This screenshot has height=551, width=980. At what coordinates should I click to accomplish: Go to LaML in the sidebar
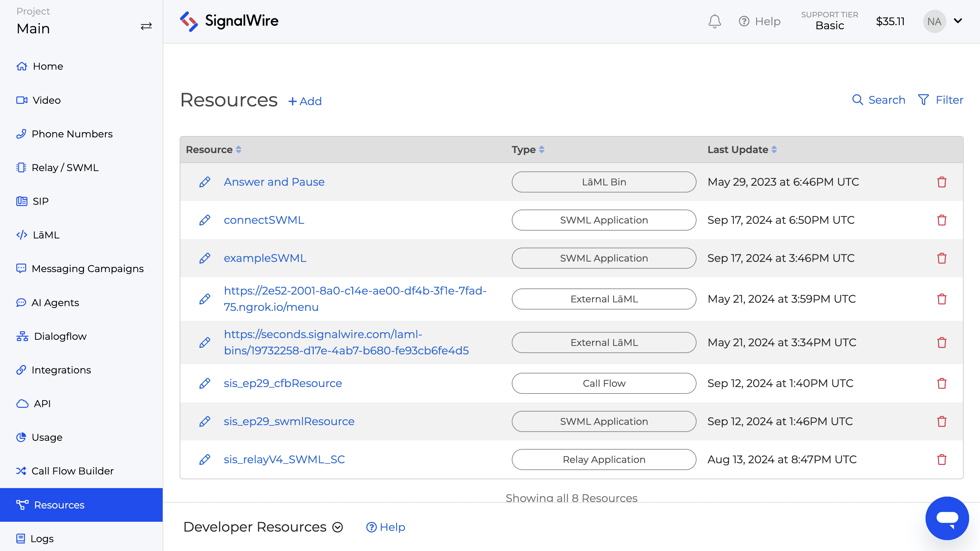[x=38, y=235]
